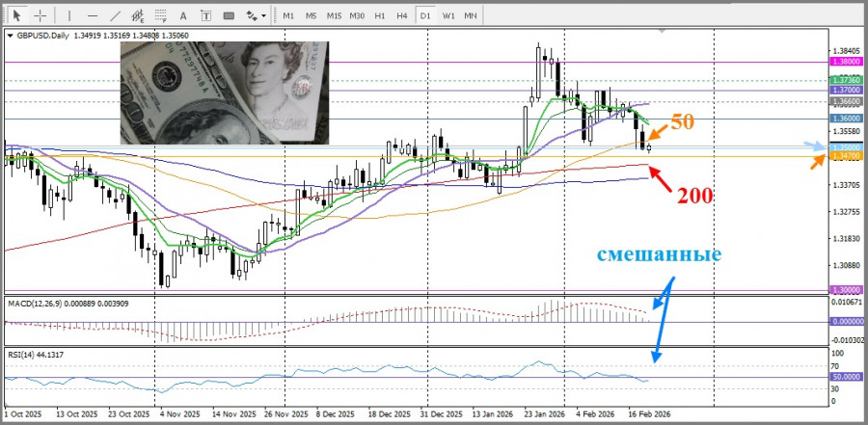
Task: Switch to the H4 timeframe
Action: (402, 15)
